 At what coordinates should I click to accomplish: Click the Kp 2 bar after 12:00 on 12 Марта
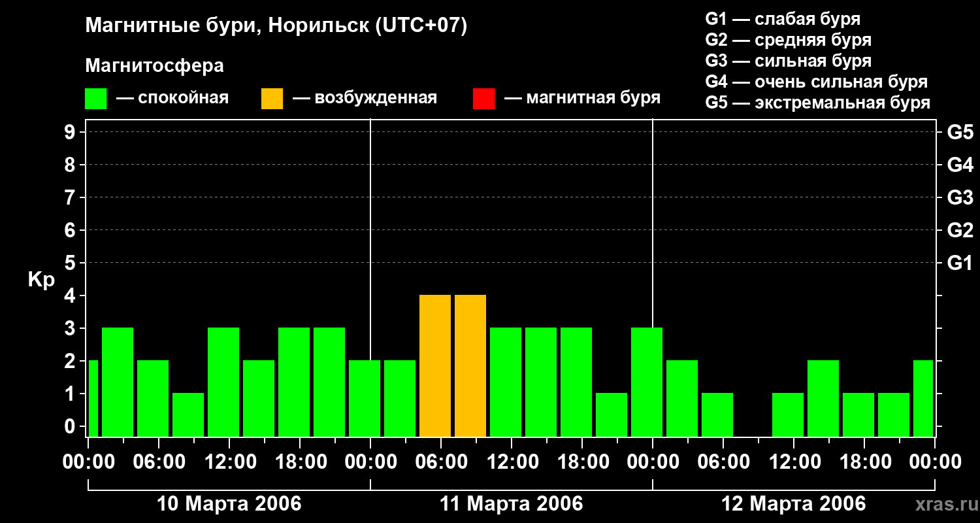click(823, 398)
